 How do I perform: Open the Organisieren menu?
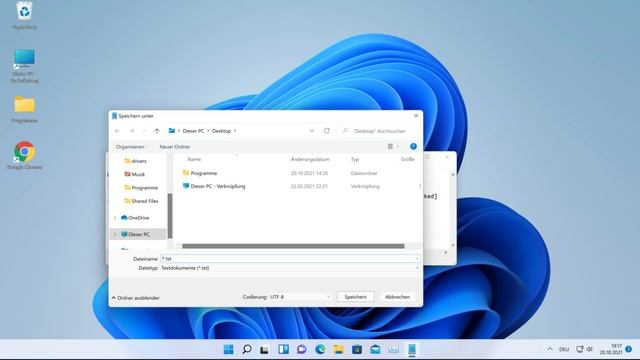tap(131, 147)
